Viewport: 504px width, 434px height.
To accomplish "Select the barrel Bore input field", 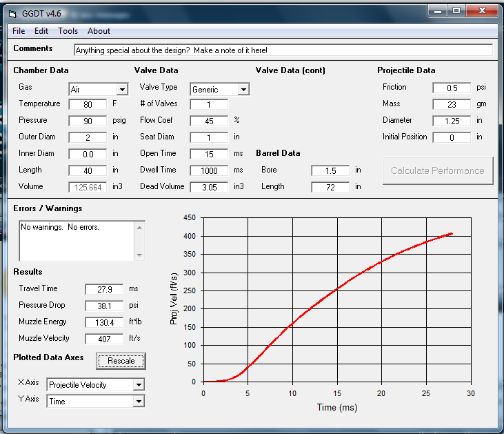I will pos(330,170).
